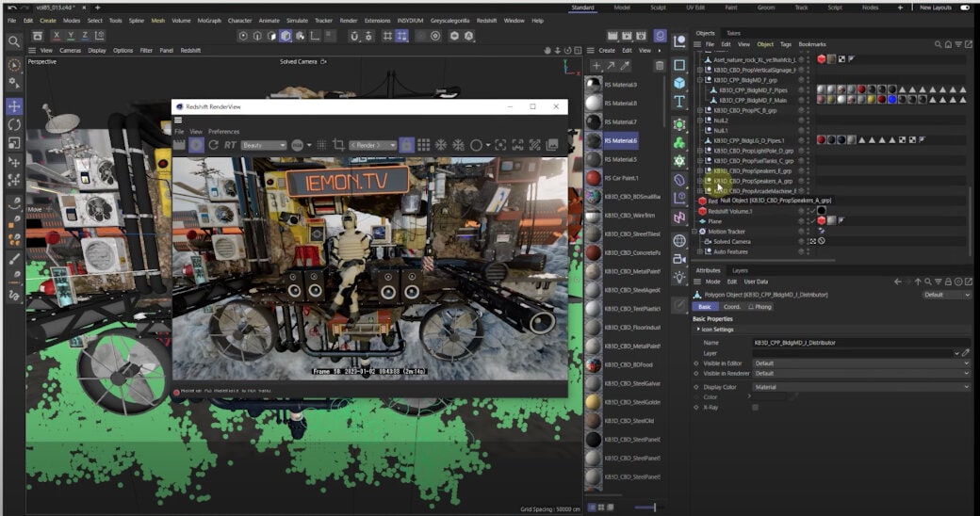Open the Simulate menu
The width and height of the screenshot is (980, 516).
pyautogui.click(x=297, y=21)
